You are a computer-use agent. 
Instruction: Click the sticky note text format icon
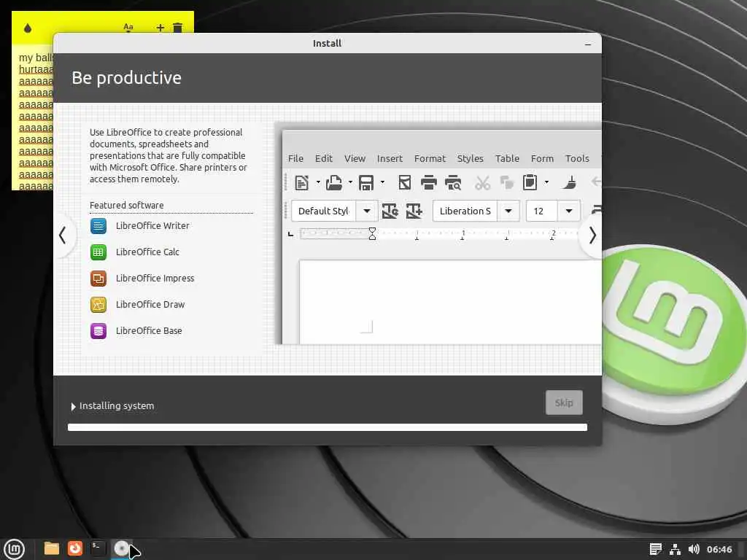(128, 28)
